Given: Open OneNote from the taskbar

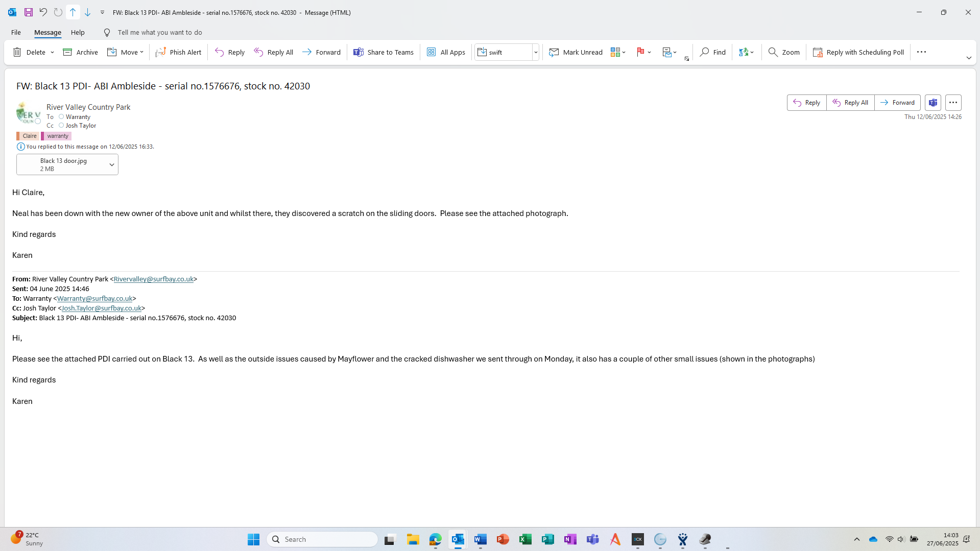Looking at the screenshot, I should coord(570,539).
